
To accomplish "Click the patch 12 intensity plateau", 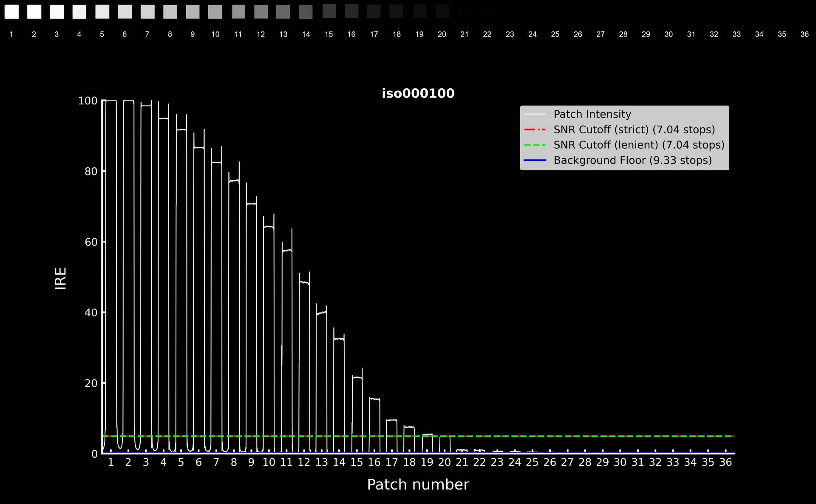I will (x=304, y=282).
